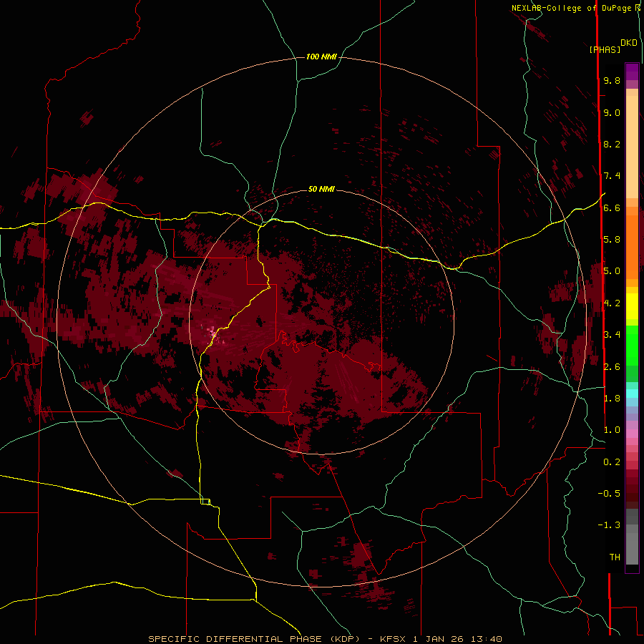Viewport: 644px width, 644px height.
Task: Click the -0.5 value on the legend
Action: pos(609,494)
